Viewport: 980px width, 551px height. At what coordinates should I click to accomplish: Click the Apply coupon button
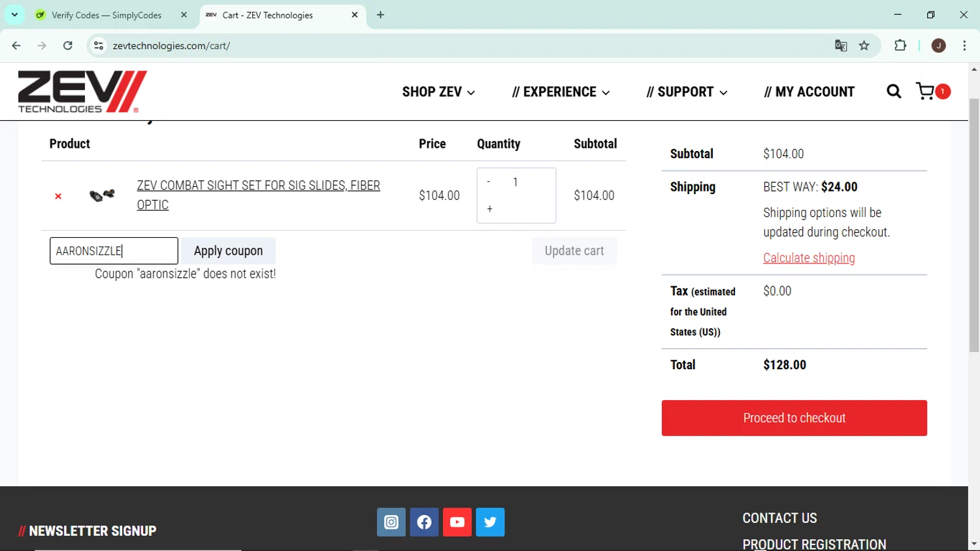pos(229,251)
